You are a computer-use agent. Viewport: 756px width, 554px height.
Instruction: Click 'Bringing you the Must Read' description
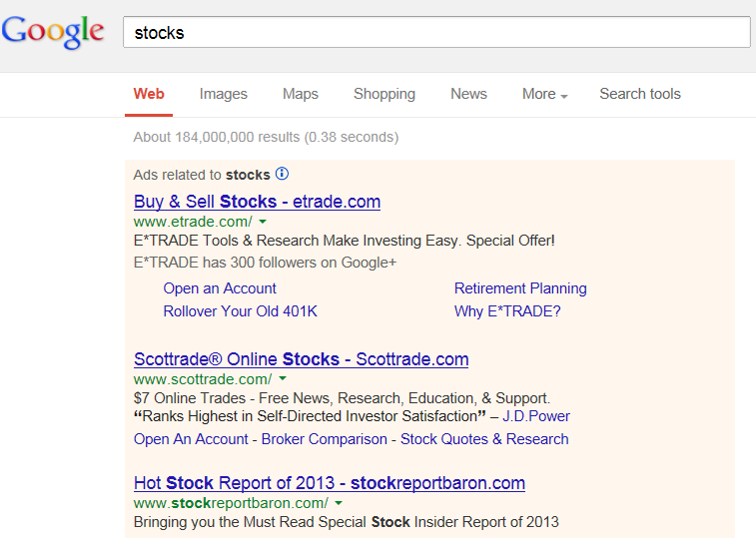(347, 522)
